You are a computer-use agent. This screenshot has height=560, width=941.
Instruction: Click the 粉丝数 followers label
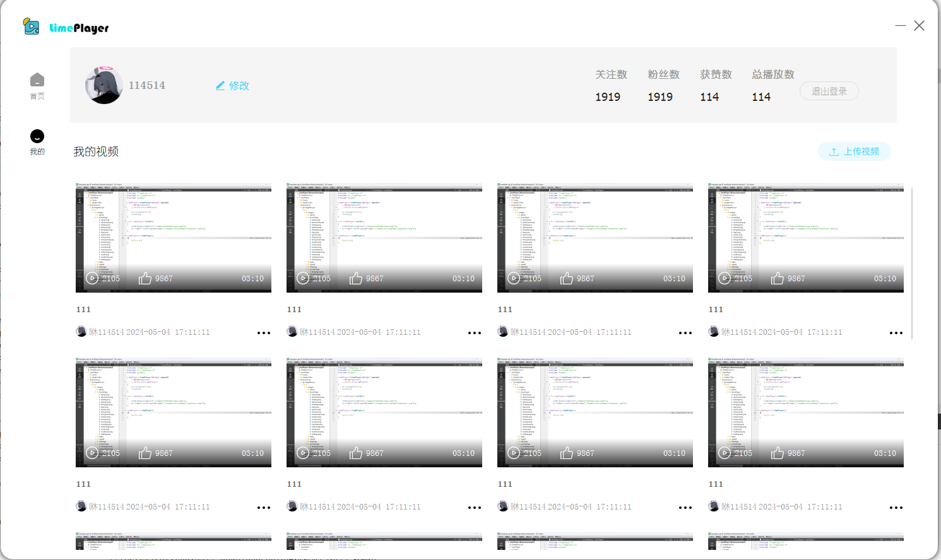(x=663, y=74)
